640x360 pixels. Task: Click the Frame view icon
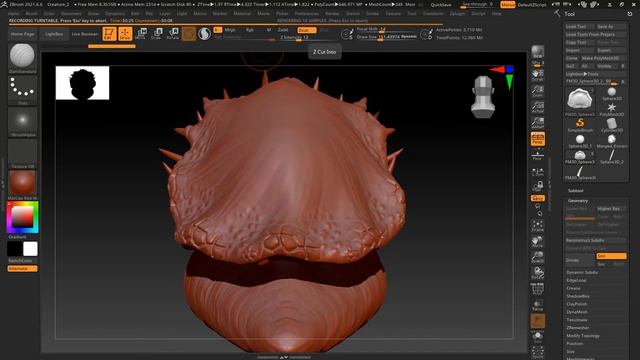(x=538, y=226)
